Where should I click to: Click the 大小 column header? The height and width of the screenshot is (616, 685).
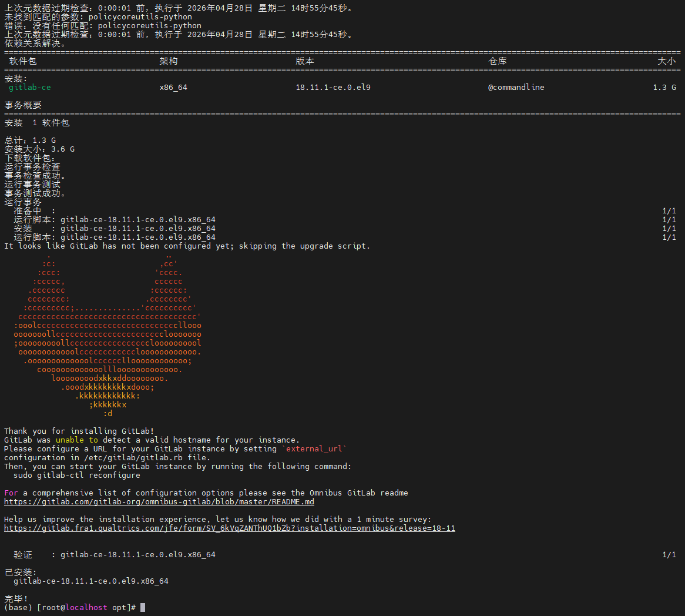coord(667,61)
